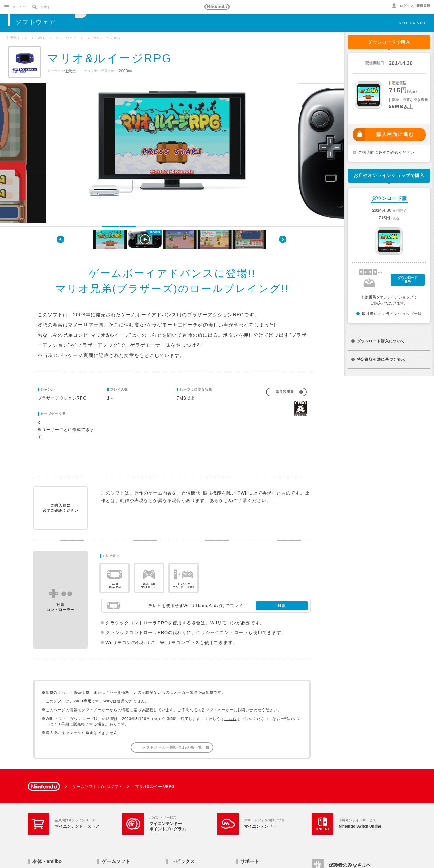Select the ダウンロードで購入 orange tab
This screenshot has width=434, height=868.
click(x=389, y=42)
